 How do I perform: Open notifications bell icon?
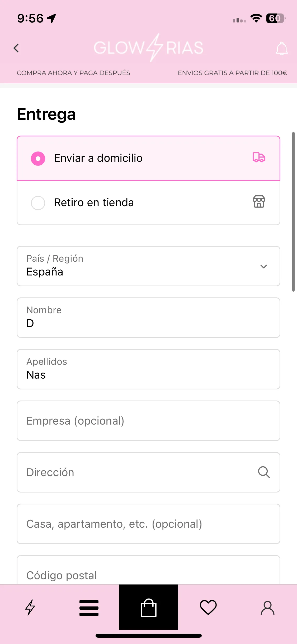[x=281, y=49]
